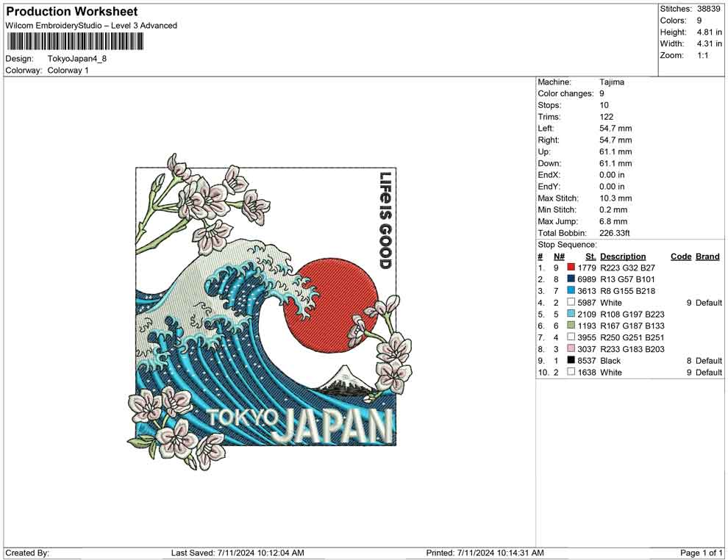Click the red swatch for stop 1
728x560 pixels.
pyautogui.click(x=571, y=268)
